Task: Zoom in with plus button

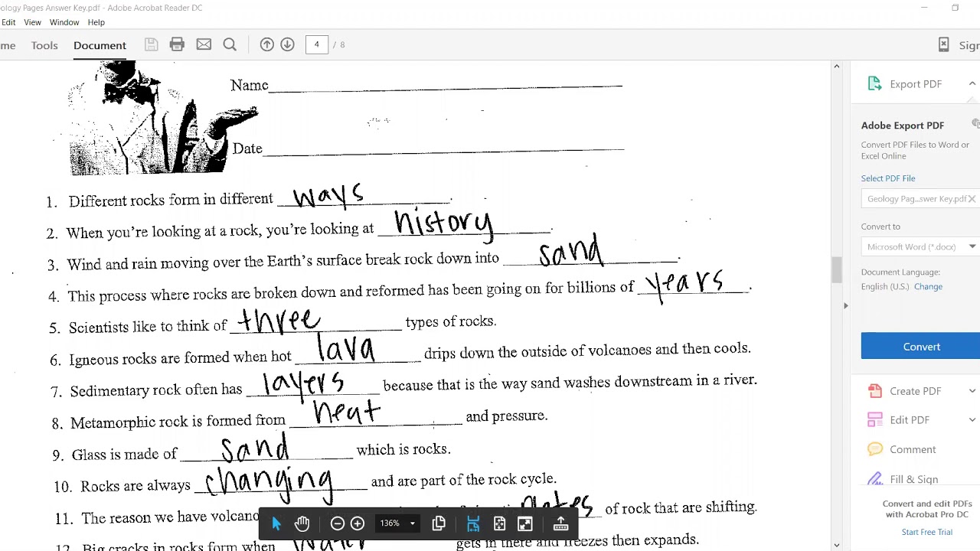Action: pos(357,523)
